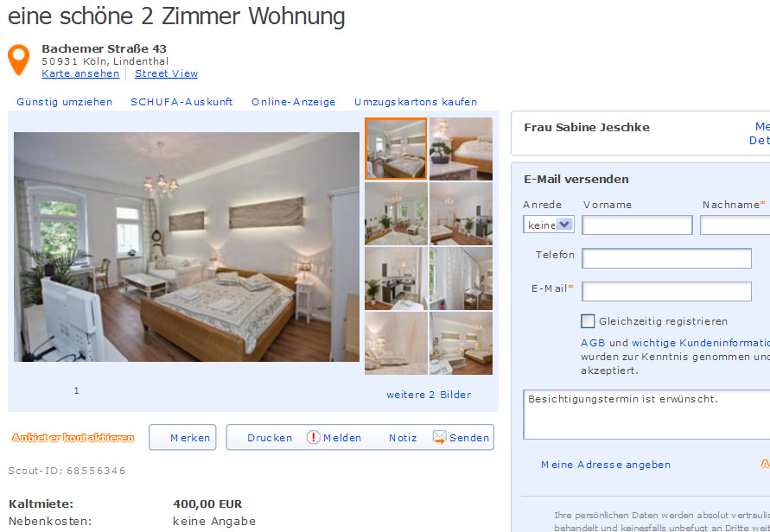The image size is (770, 532).
Task: Click the Merken button
Action: pos(182,437)
